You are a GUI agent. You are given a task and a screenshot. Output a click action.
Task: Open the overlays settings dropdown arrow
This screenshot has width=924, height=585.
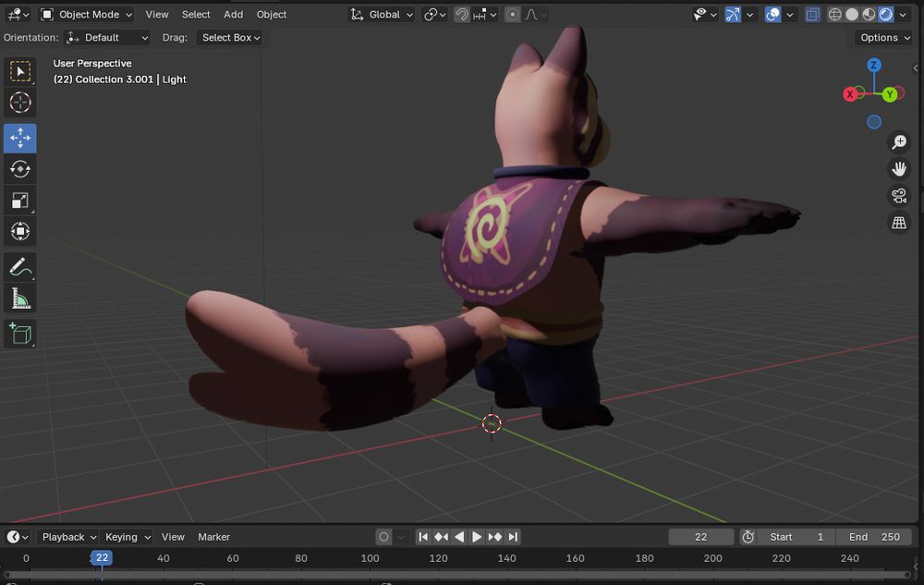pos(790,15)
